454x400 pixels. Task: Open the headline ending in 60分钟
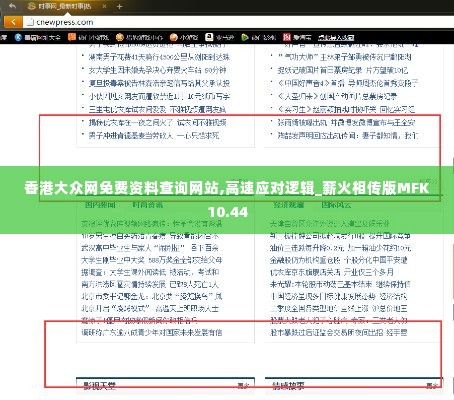tap(157, 70)
